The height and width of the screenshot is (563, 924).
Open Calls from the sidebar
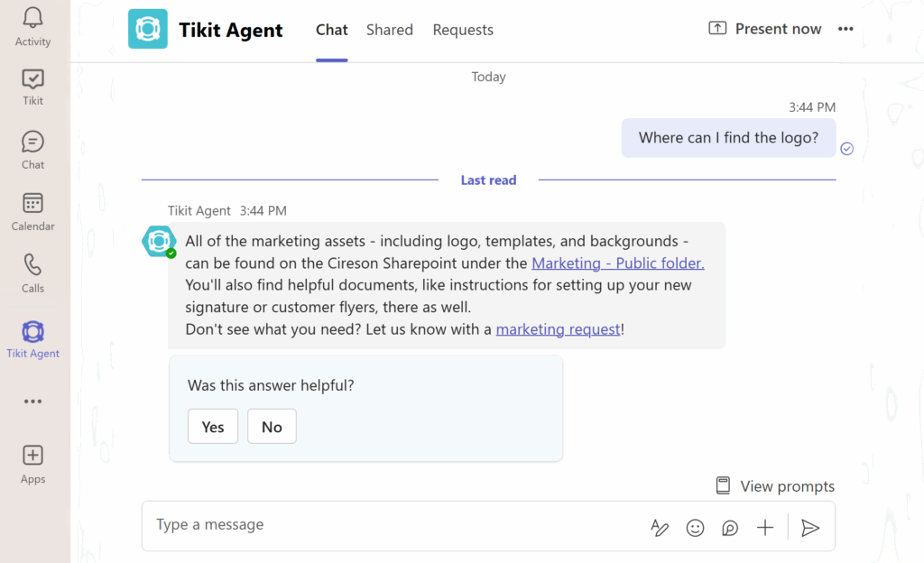coord(32,273)
